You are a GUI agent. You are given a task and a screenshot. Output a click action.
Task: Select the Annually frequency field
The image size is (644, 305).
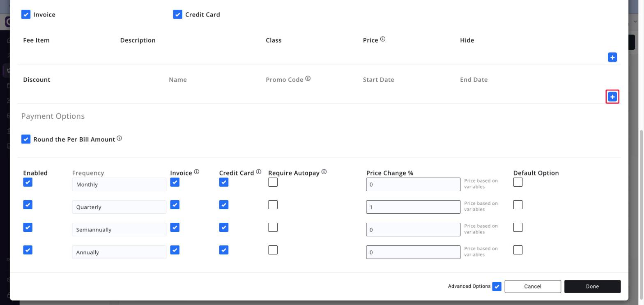tap(119, 252)
